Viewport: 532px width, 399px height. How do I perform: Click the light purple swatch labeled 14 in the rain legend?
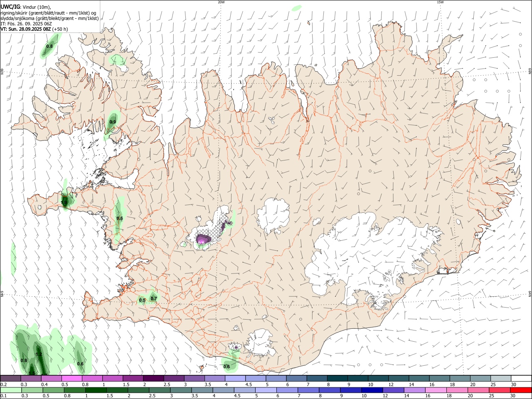(414, 390)
